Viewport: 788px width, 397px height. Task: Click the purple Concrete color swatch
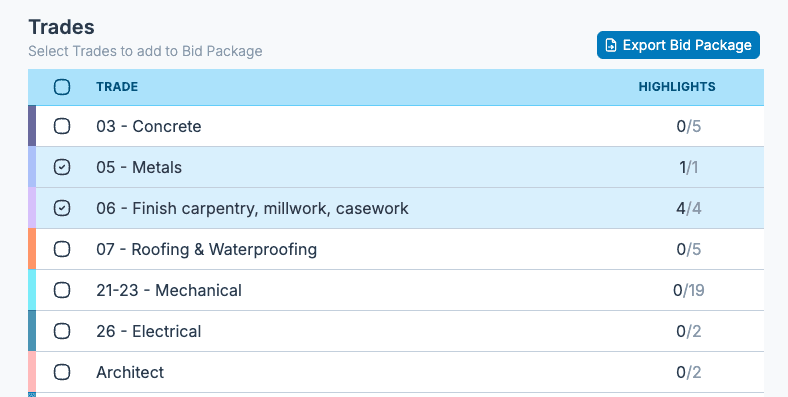click(x=32, y=126)
